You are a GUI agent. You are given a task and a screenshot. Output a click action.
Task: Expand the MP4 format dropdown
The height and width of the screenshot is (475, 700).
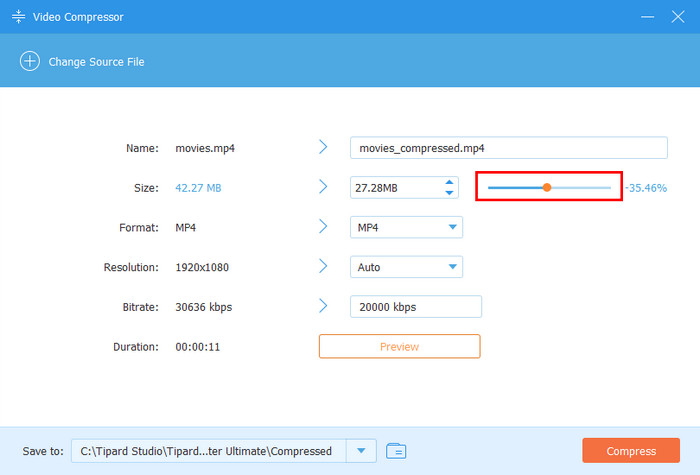pos(453,228)
